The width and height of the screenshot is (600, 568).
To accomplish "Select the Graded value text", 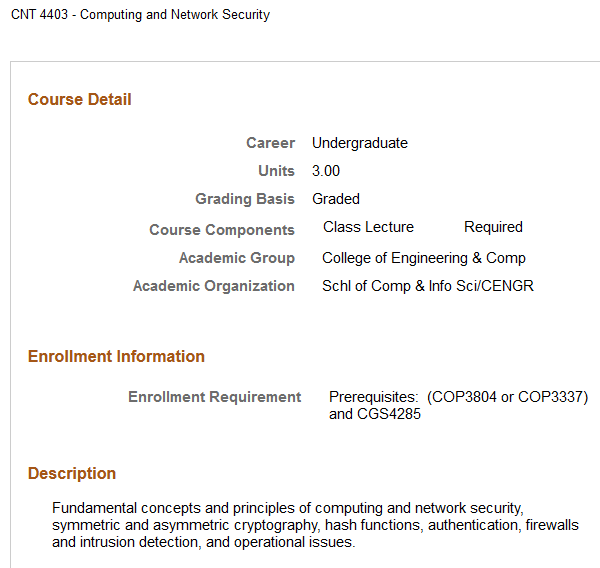I will coord(336,199).
